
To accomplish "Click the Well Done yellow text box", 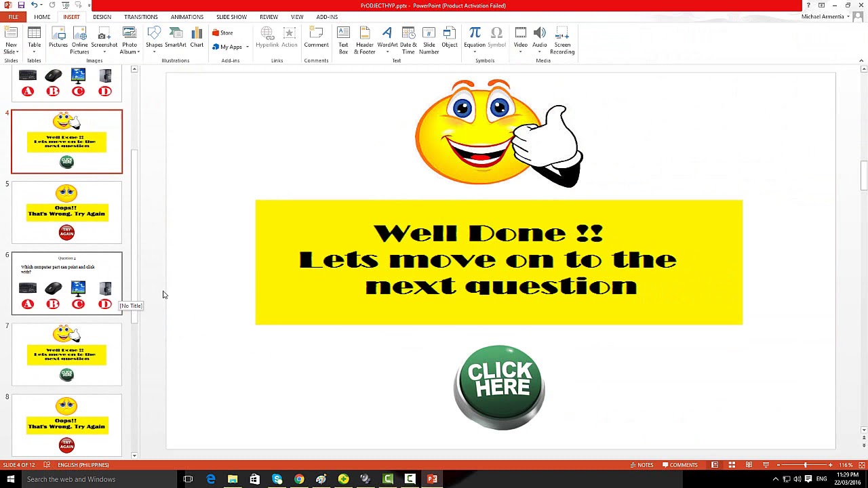I will [x=499, y=262].
